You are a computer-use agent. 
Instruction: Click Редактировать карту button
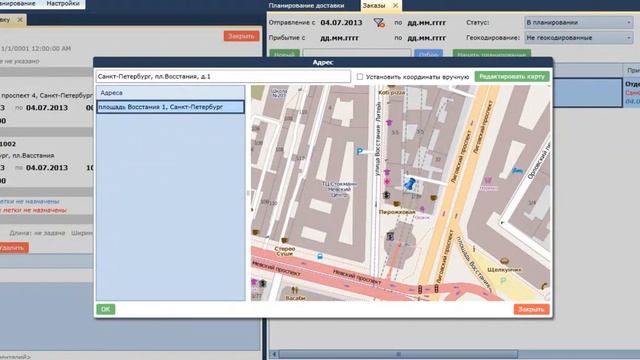pos(512,76)
